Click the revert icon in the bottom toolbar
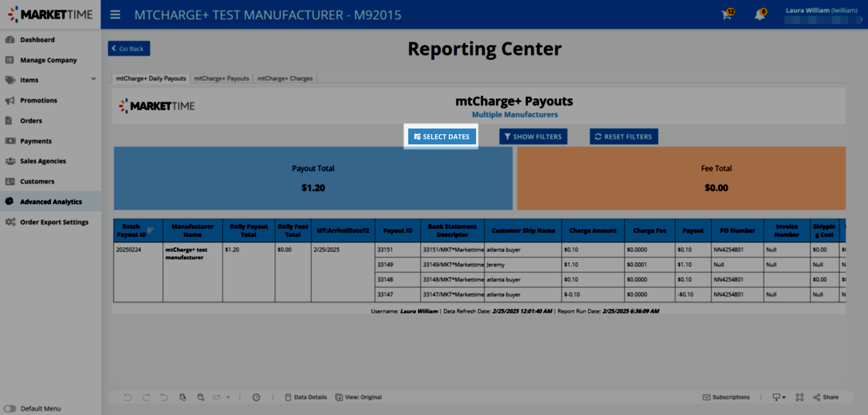Viewport: 868px width, 415px height. click(164, 397)
